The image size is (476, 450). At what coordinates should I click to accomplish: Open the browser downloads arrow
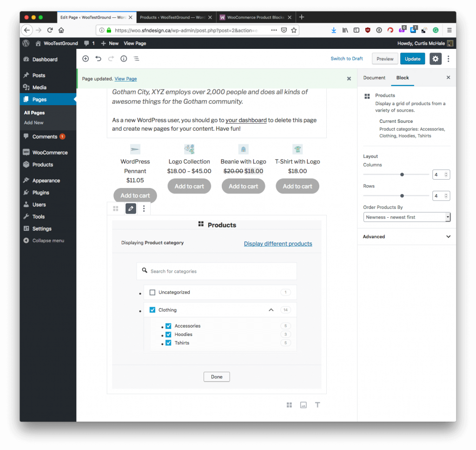coord(334,30)
